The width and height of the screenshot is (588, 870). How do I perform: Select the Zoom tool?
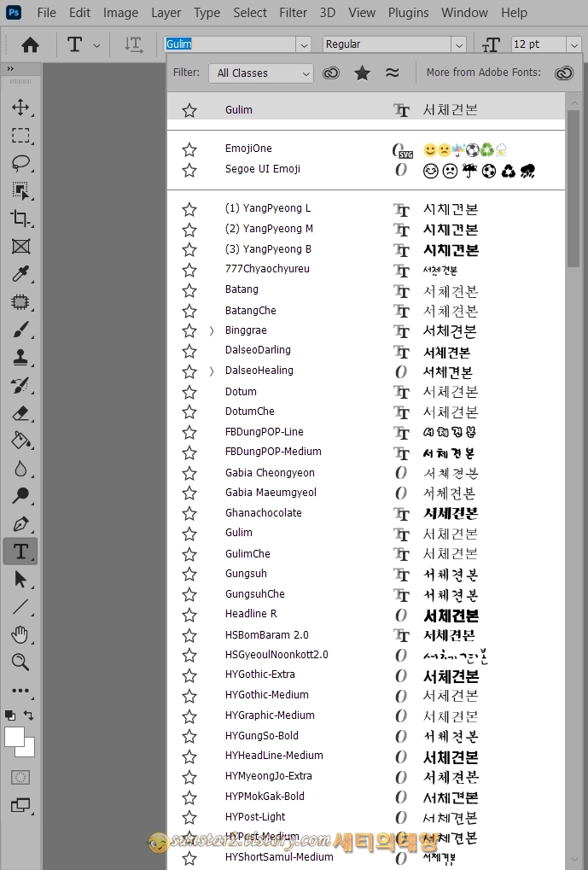(x=20, y=662)
